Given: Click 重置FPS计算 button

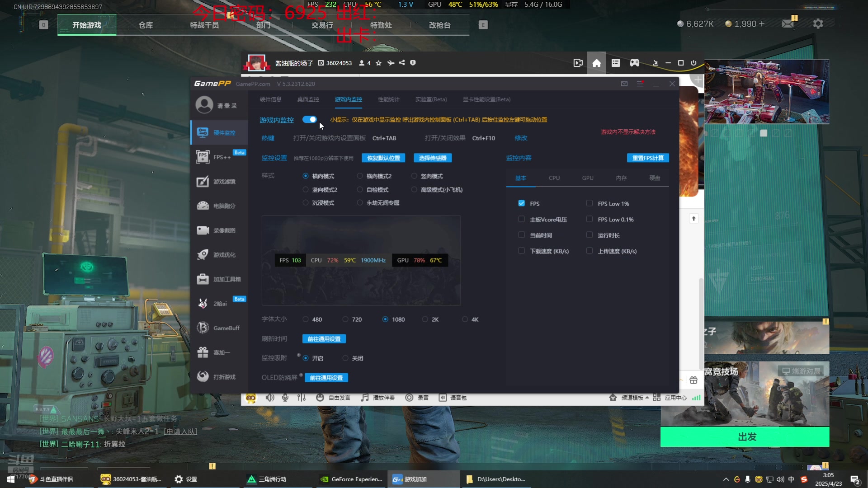Looking at the screenshot, I should point(648,158).
